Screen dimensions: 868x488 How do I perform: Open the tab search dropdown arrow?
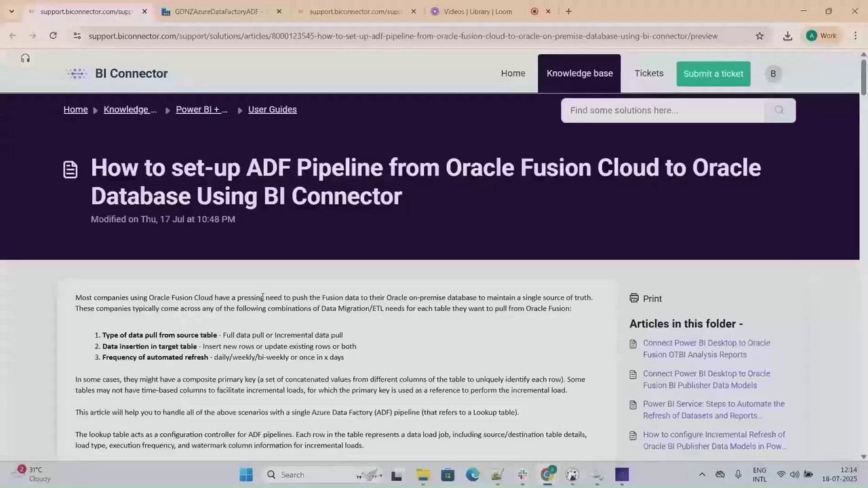point(12,12)
